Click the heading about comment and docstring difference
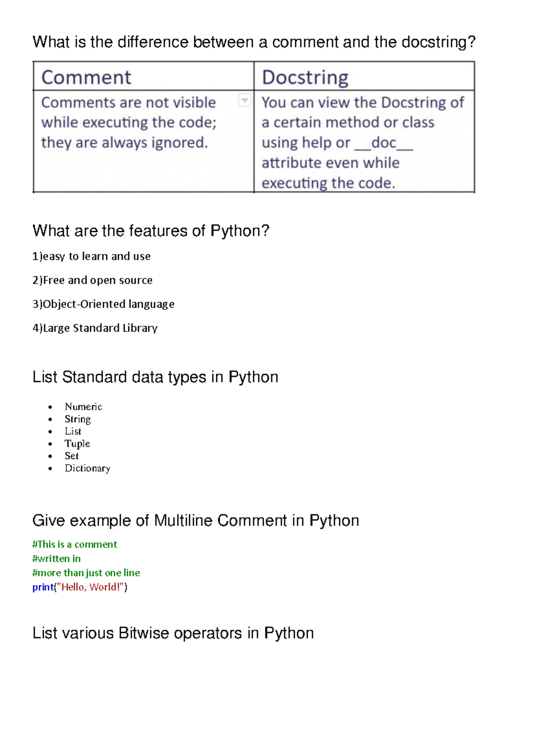 click(254, 42)
